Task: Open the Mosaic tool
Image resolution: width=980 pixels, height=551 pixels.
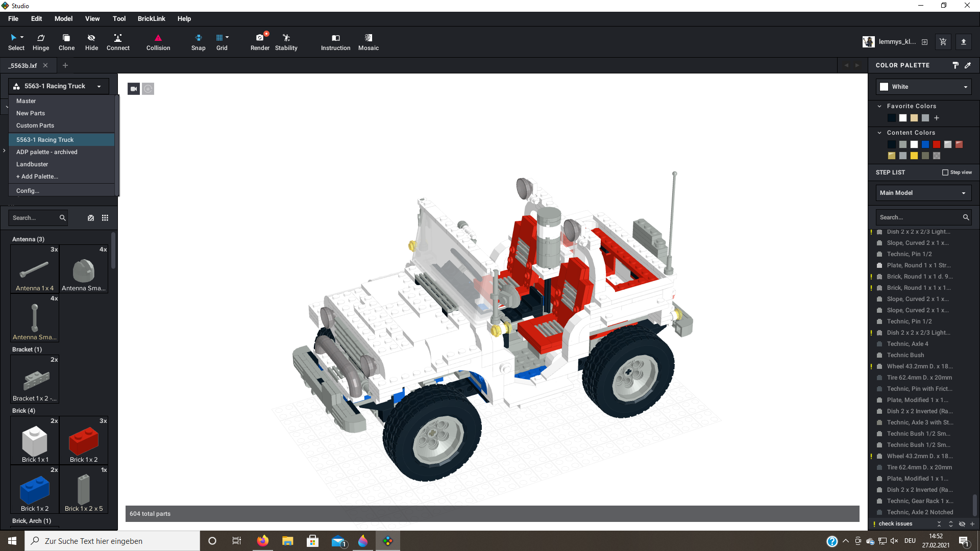Action: (368, 42)
